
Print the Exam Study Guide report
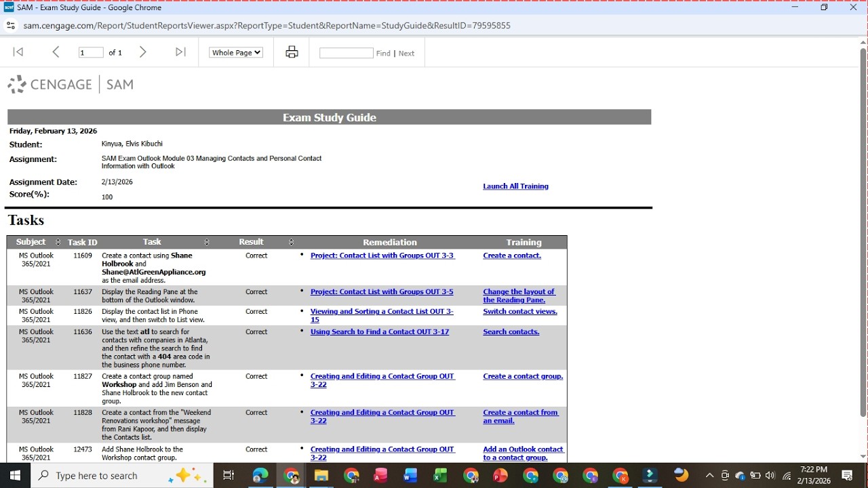[292, 52]
